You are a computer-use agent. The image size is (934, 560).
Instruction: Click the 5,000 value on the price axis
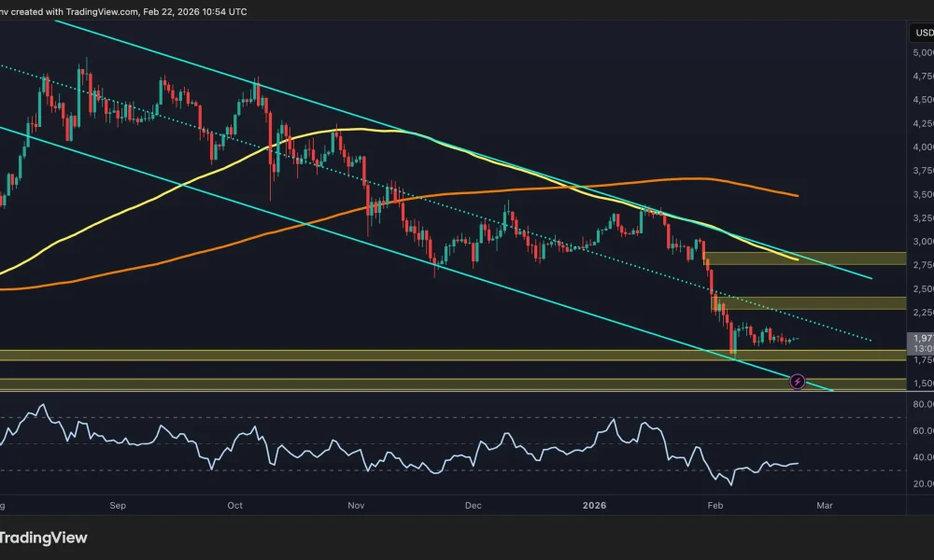tap(920, 53)
